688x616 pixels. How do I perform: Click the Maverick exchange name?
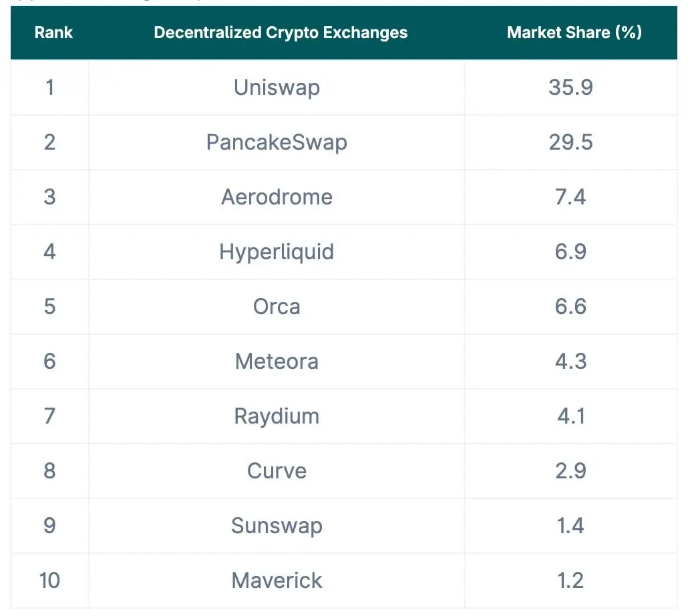pos(277,581)
